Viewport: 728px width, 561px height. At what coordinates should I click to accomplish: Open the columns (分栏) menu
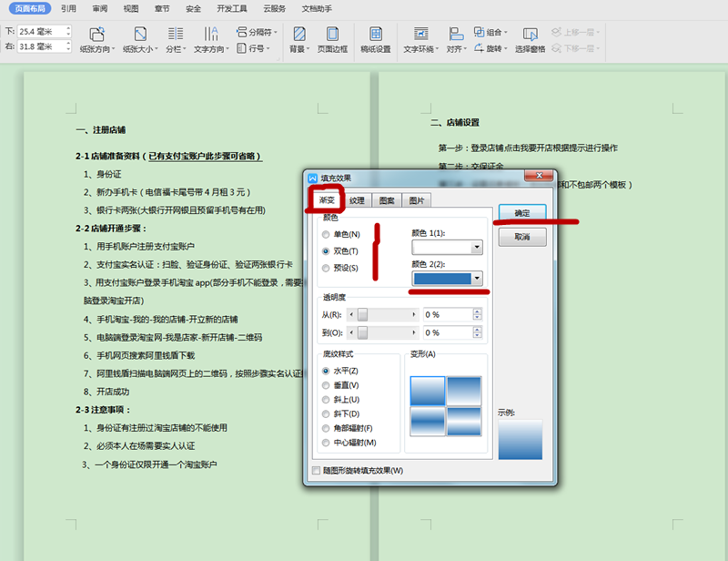[176, 40]
